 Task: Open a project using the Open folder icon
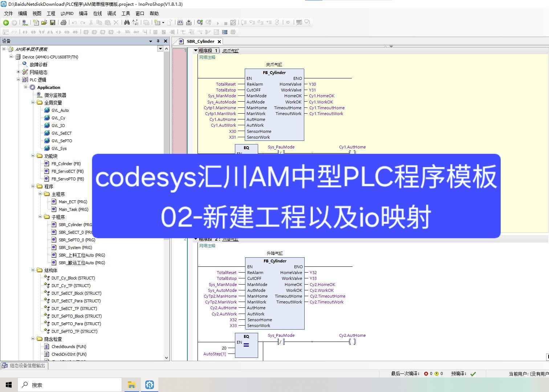(x=44, y=23)
